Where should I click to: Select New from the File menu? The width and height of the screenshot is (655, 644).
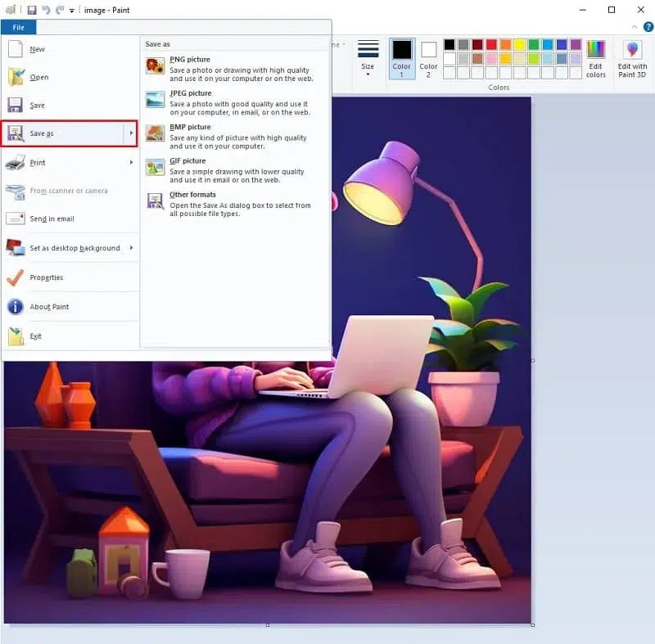[70, 49]
